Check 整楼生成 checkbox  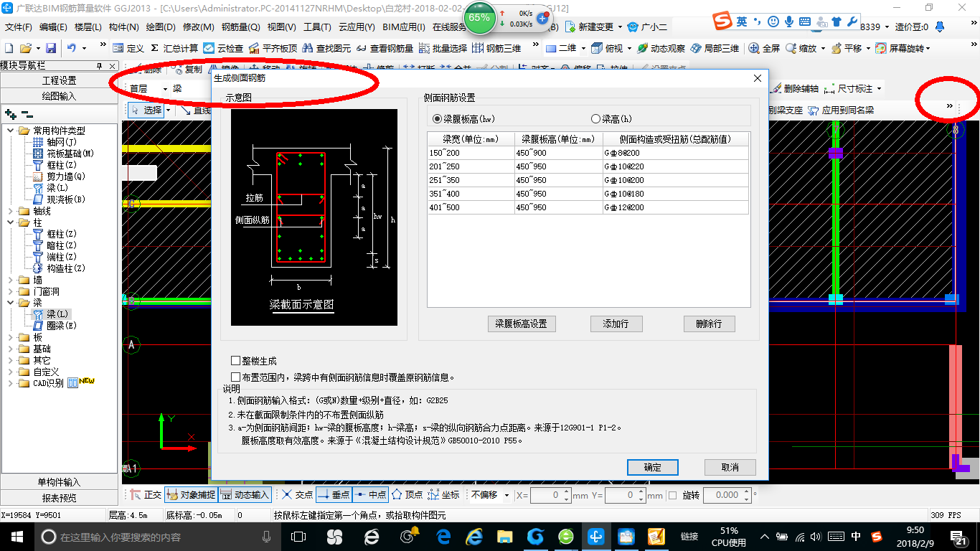(236, 361)
